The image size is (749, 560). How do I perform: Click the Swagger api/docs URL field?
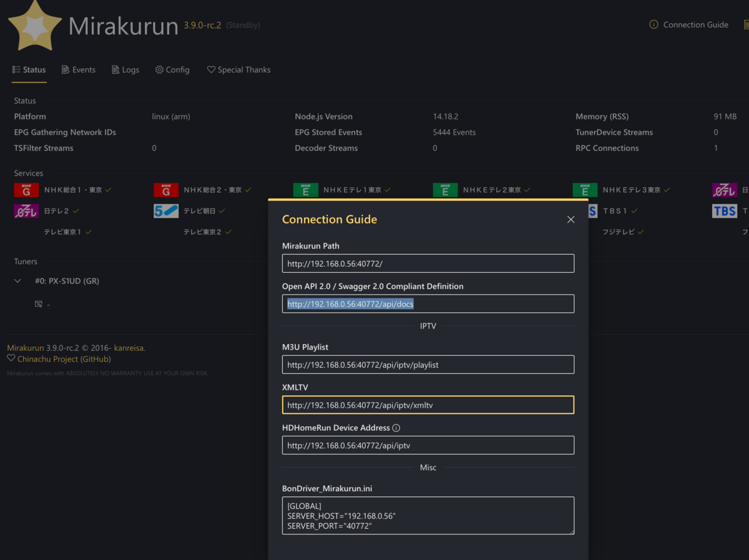point(428,304)
